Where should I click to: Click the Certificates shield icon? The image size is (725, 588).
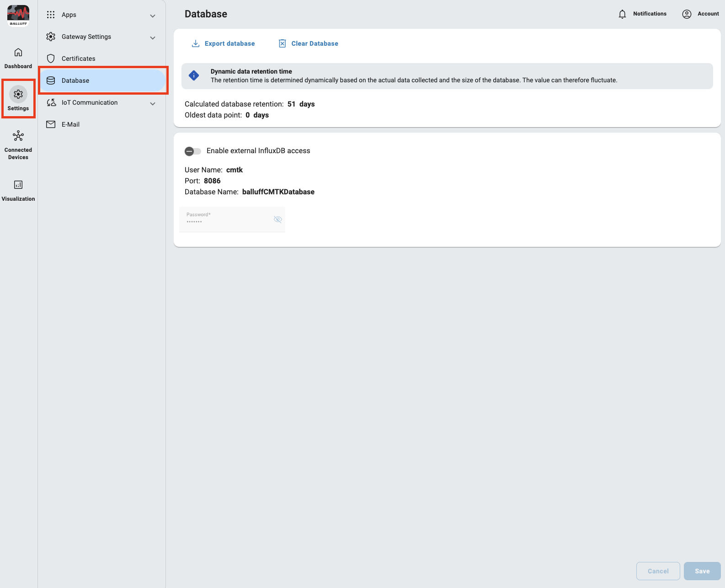(51, 59)
